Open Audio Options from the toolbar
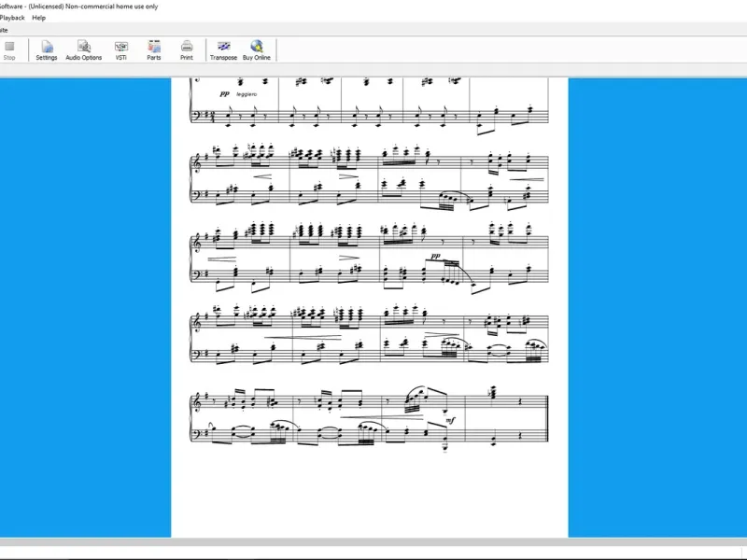The height and width of the screenshot is (560, 747). 84,50
